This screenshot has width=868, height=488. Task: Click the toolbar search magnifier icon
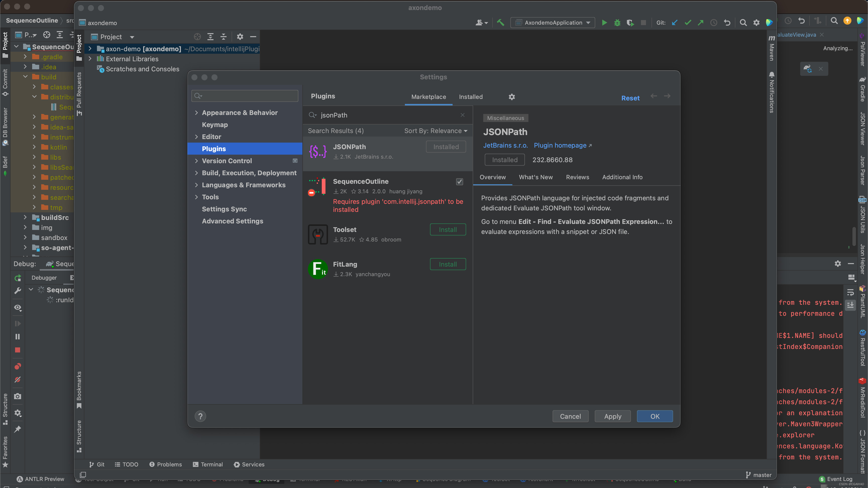click(743, 23)
